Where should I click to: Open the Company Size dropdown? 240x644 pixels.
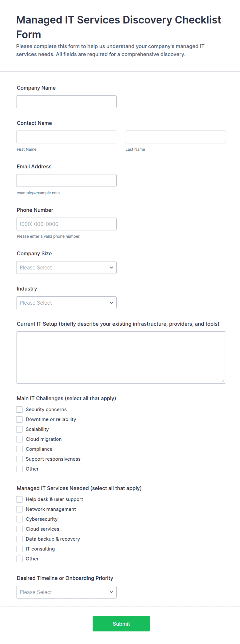[66, 267]
